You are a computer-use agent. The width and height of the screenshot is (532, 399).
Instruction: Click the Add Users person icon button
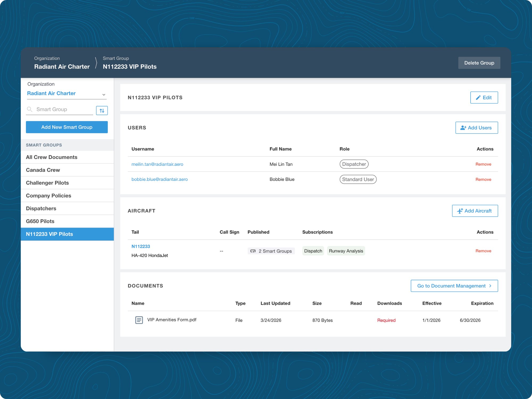pos(476,128)
